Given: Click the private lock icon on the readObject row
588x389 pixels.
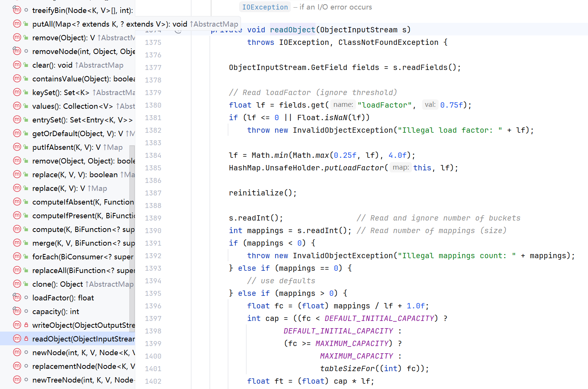Looking at the screenshot, I should [x=26, y=339].
